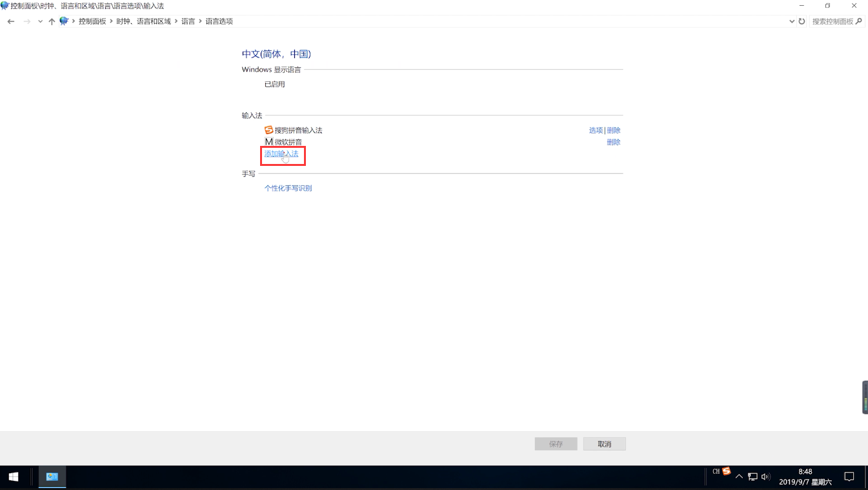Image resolution: width=868 pixels, height=490 pixels.
Task: Click the 中文(简体，中国) heading
Action: 276,54
